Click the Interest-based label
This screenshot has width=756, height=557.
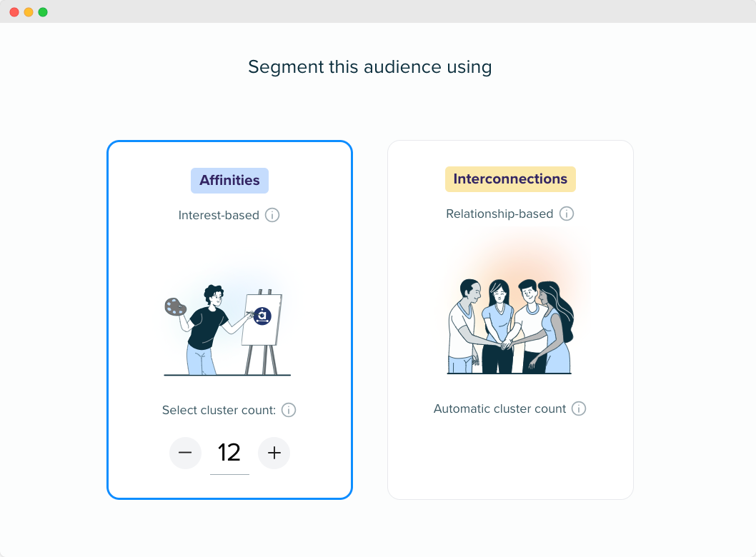tap(219, 215)
